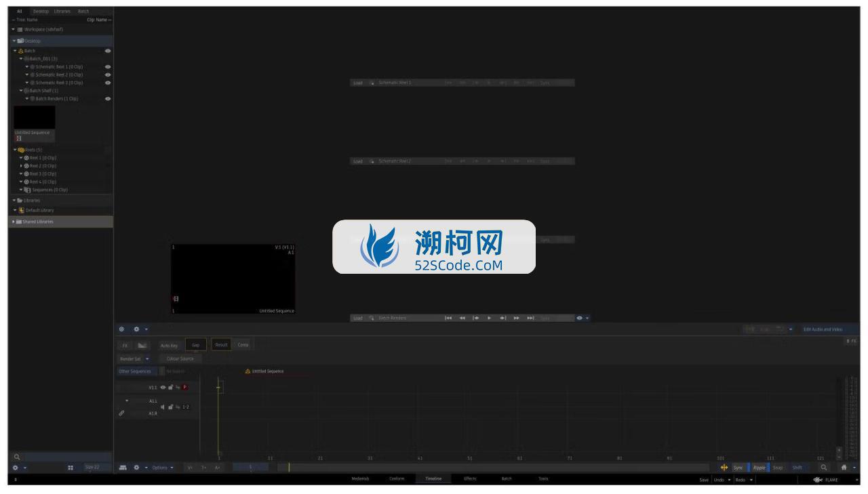Open the gear settings beside timeline Options
This screenshot has height=494, width=868.
coord(137,467)
